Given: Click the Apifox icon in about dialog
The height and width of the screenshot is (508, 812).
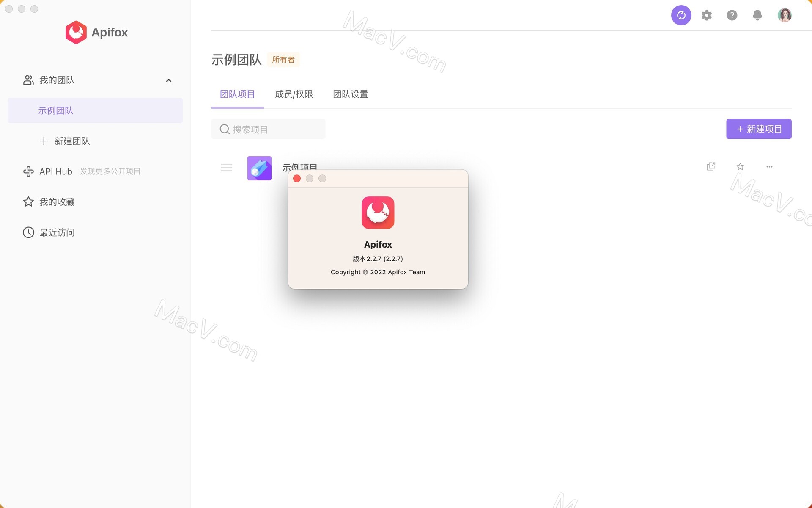Looking at the screenshot, I should [x=378, y=213].
